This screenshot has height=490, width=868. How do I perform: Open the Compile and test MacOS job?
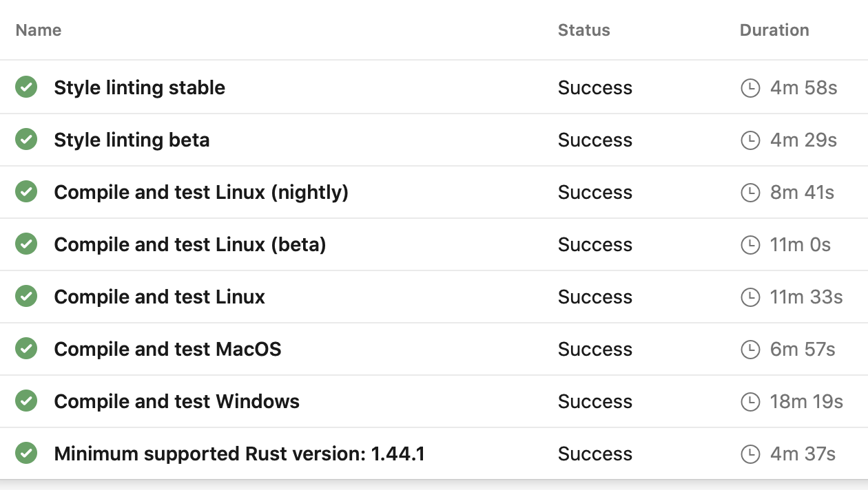(168, 350)
